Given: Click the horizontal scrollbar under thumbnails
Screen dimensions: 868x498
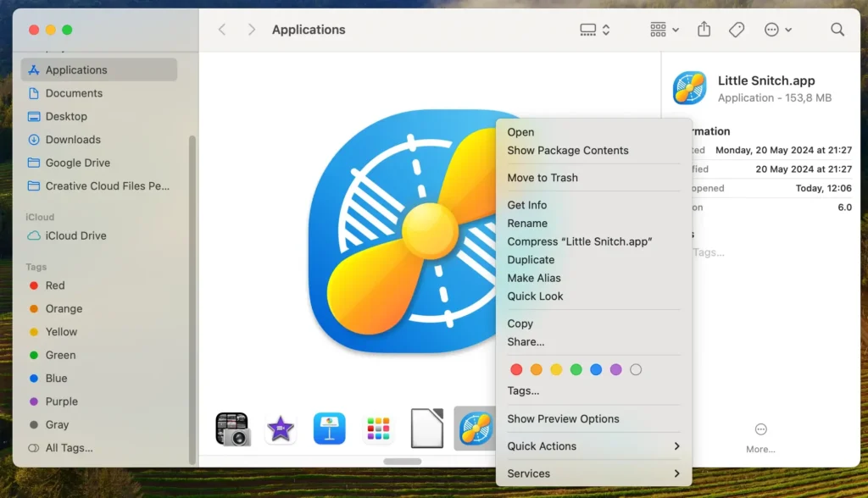Looking at the screenshot, I should (403, 461).
